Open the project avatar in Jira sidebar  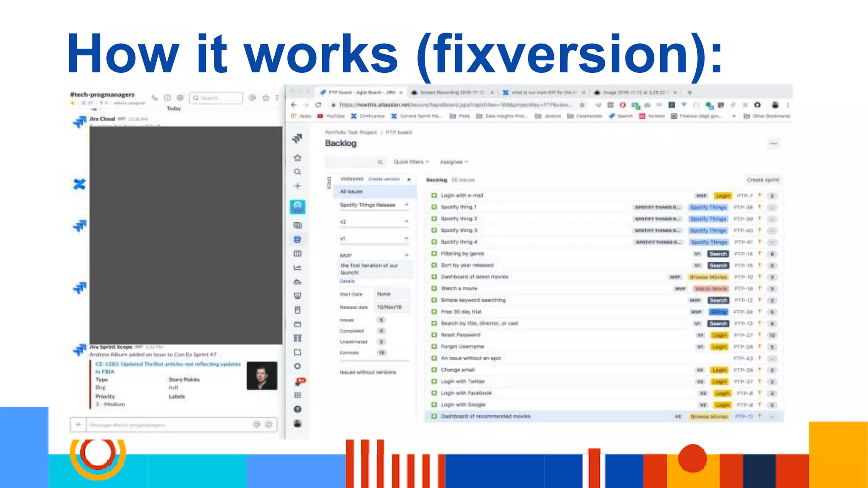tap(298, 207)
